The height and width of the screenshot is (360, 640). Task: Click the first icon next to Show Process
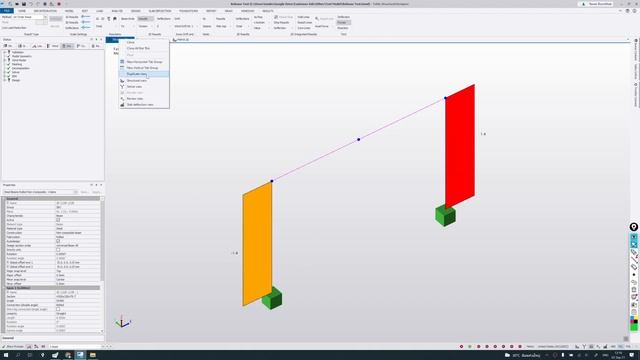(29, 347)
